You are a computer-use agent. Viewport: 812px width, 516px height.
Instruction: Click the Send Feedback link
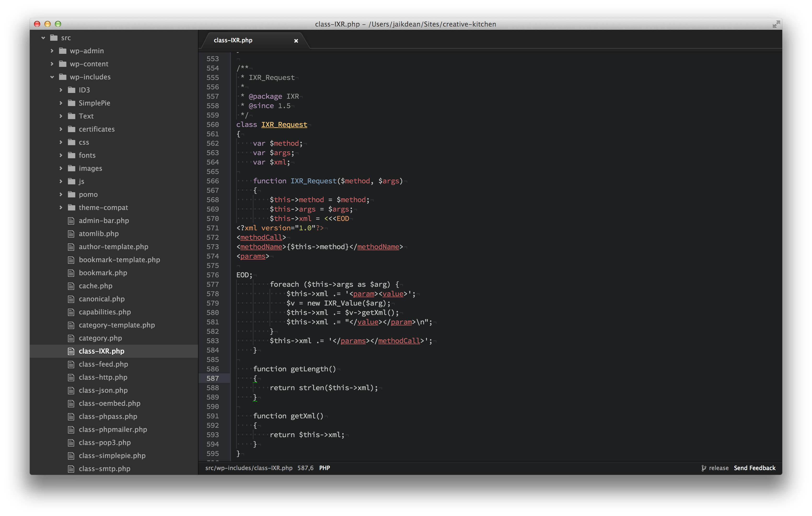(x=755, y=468)
